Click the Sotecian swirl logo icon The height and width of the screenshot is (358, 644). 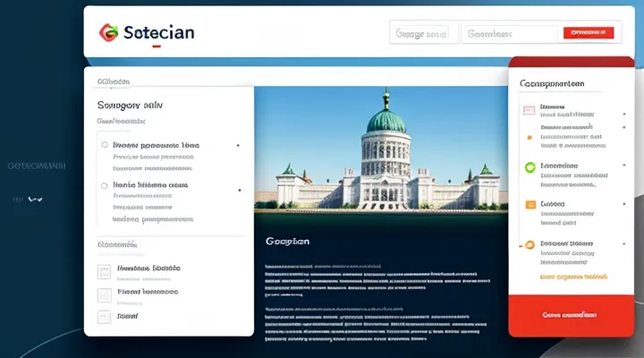click(x=109, y=32)
